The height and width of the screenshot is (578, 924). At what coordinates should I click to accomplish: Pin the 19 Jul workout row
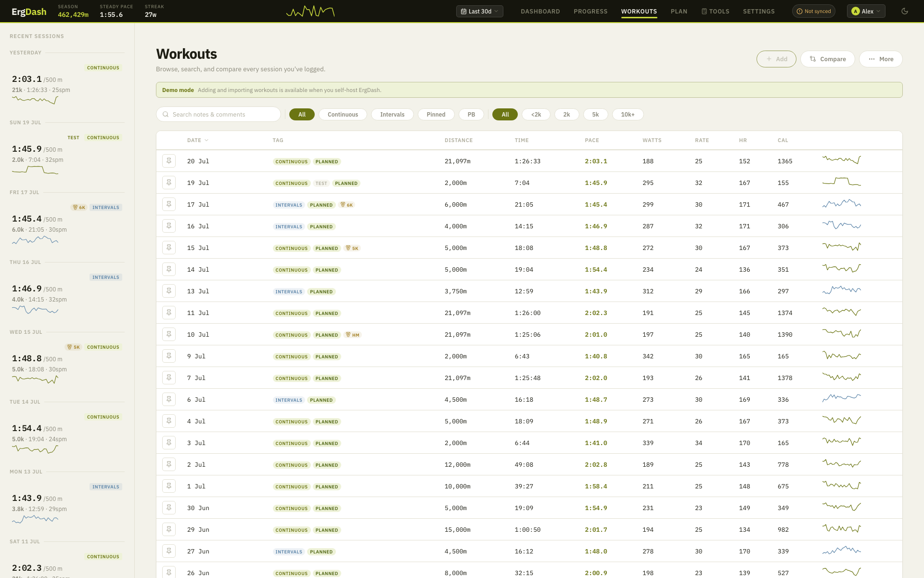[x=169, y=183]
